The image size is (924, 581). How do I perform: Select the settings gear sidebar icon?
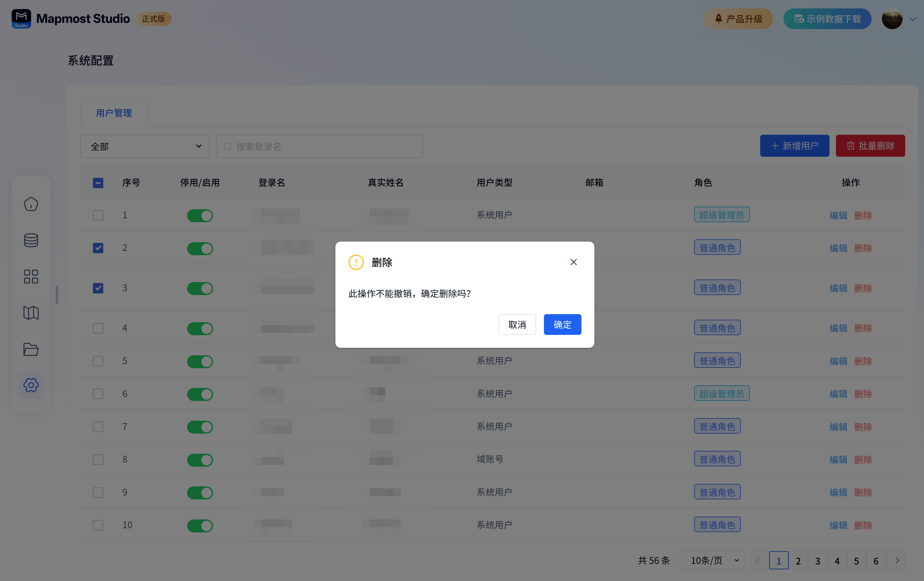pos(31,385)
